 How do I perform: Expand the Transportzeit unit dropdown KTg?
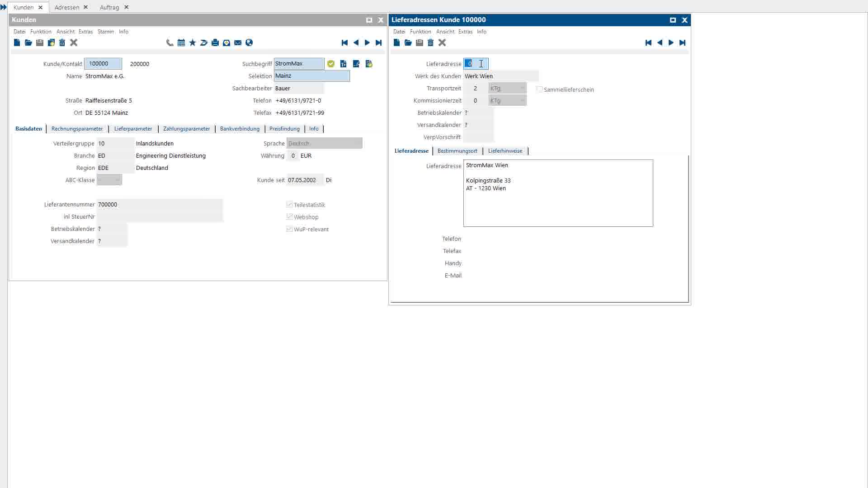(x=523, y=88)
